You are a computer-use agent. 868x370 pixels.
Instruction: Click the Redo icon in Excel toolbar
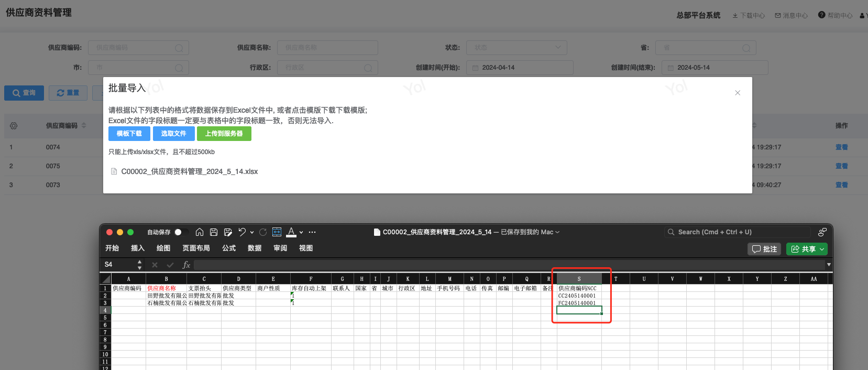coord(263,232)
